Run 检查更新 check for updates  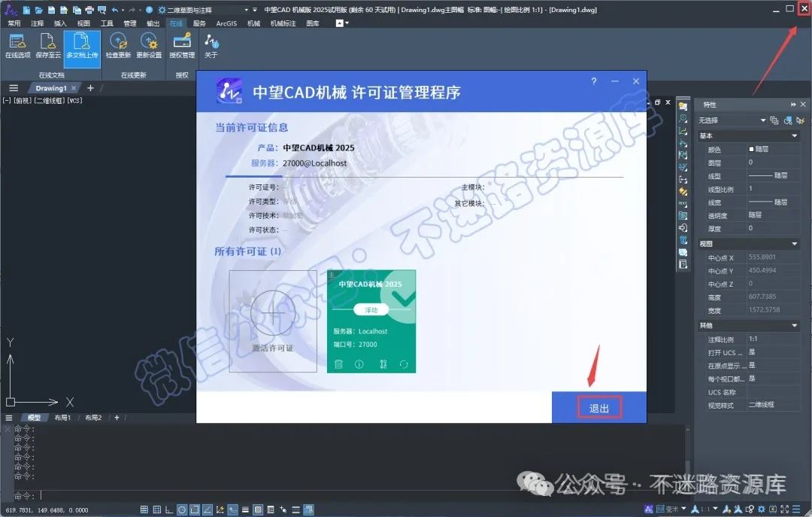tap(118, 46)
